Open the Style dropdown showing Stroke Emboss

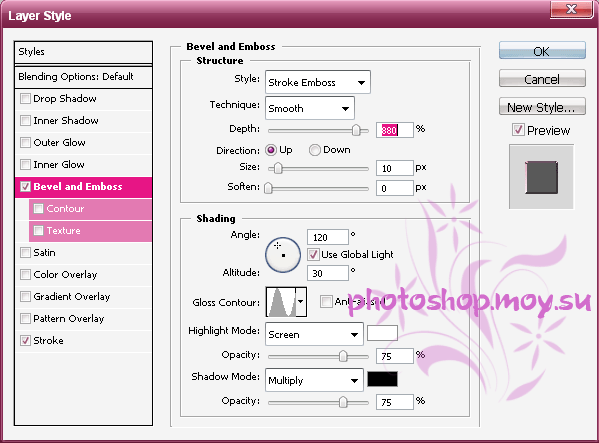[x=317, y=82]
